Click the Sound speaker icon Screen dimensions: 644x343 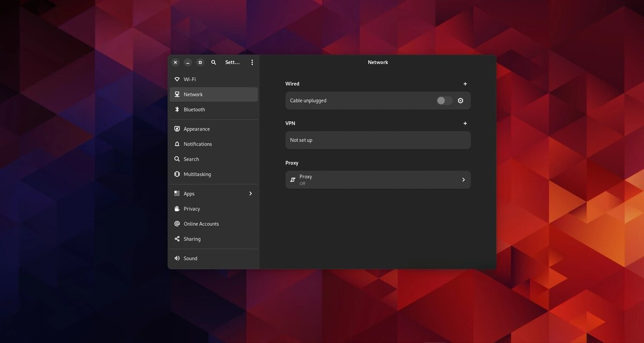(x=177, y=258)
